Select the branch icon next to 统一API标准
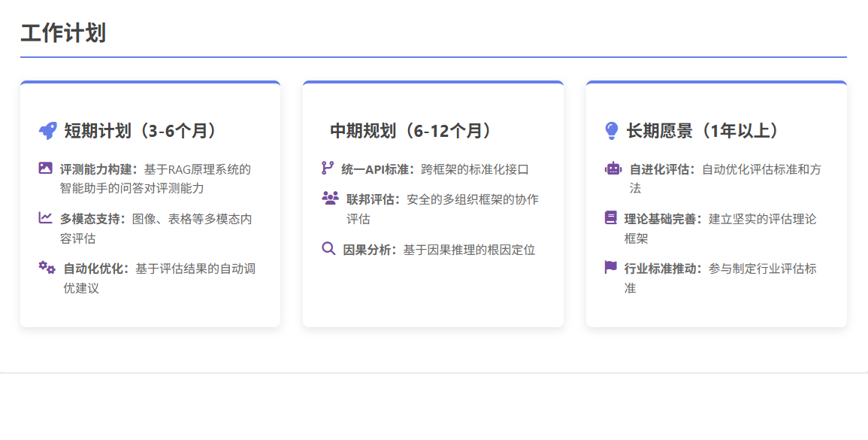868x440 pixels. click(328, 168)
